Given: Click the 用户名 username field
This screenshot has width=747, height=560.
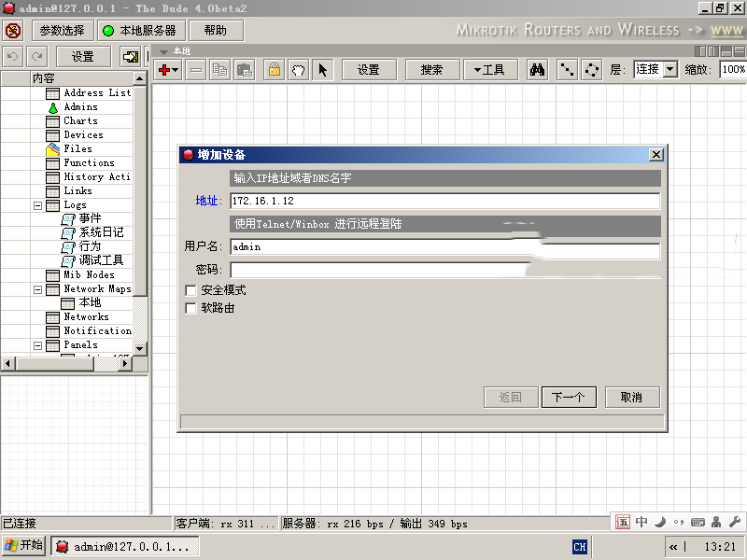Looking at the screenshot, I should [x=445, y=247].
